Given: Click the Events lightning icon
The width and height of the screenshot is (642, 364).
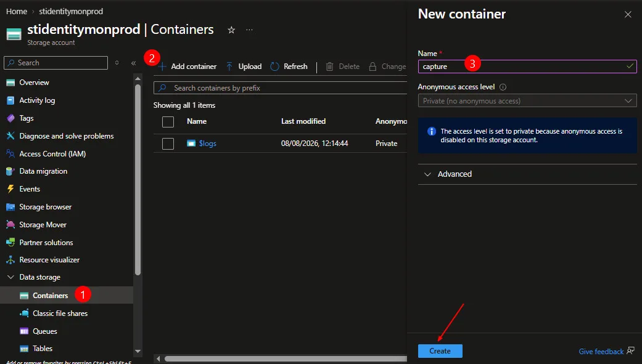Looking at the screenshot, I should pyautogui.click(x=10, y=189).
